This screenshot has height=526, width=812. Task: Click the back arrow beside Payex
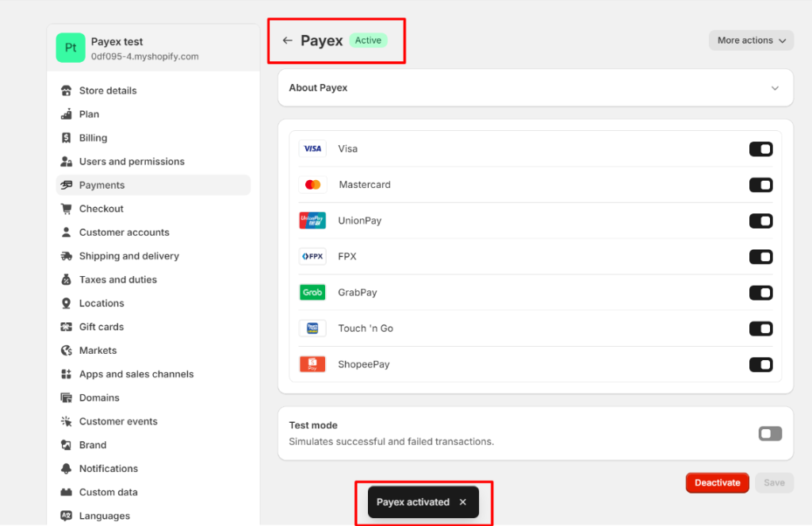click(287, 40)
